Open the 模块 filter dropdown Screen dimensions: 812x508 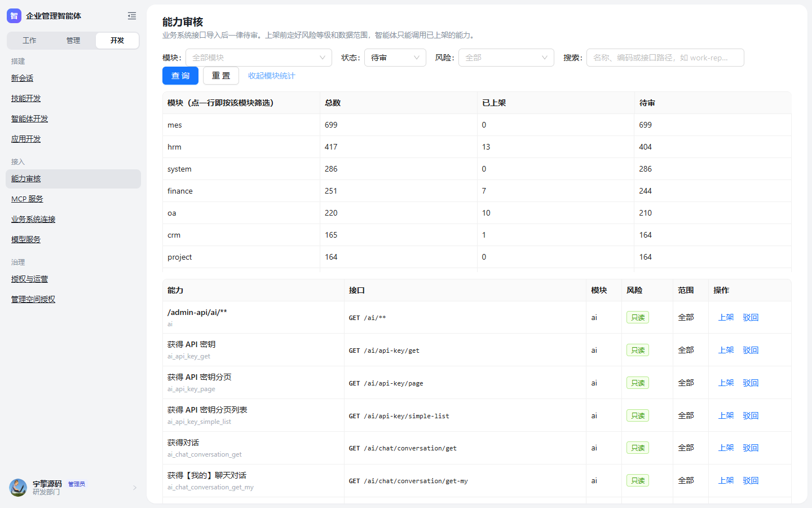pos(259,58)
